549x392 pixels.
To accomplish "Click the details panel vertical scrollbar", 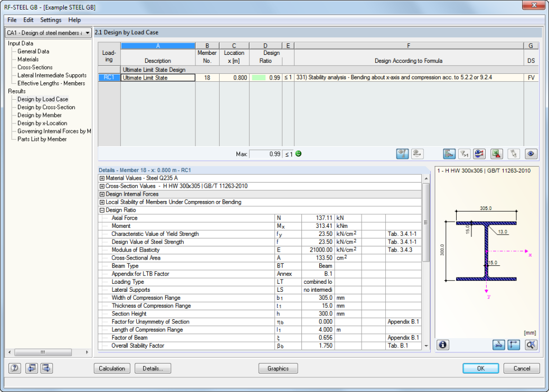I will tap(426, 222).
